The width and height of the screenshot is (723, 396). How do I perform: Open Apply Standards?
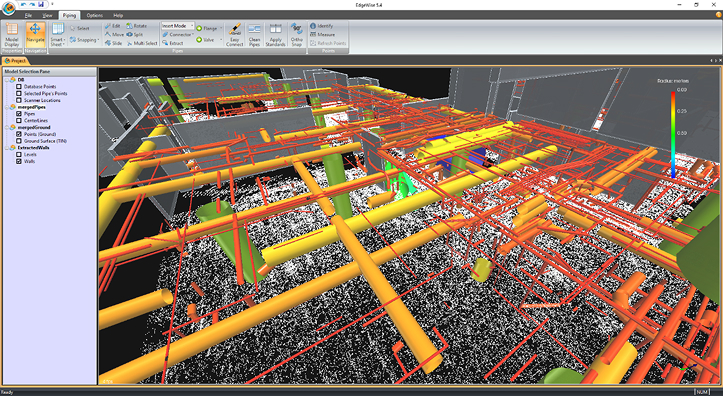(275, 35)
